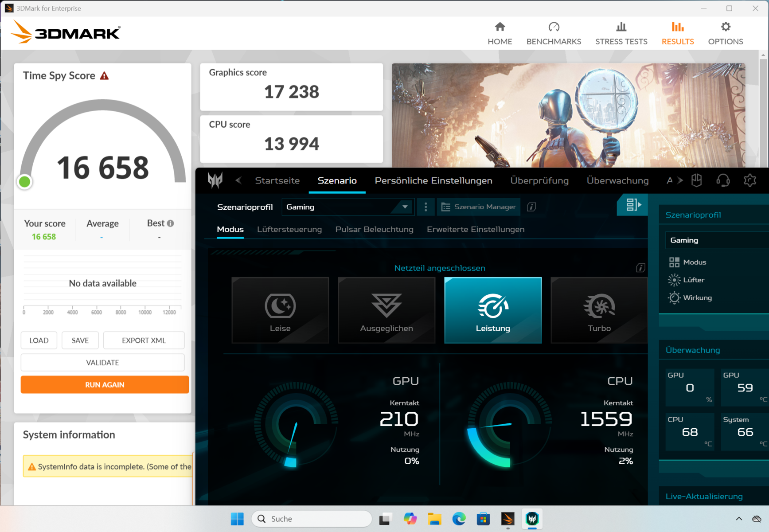
Task: Go to Stress Tests in 3DMark
Action: [x=621, y=33]
